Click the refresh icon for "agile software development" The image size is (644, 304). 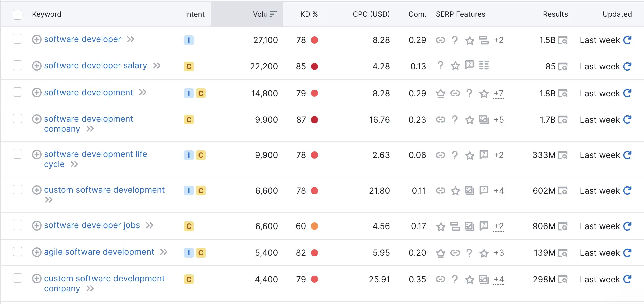click(627, 253)
